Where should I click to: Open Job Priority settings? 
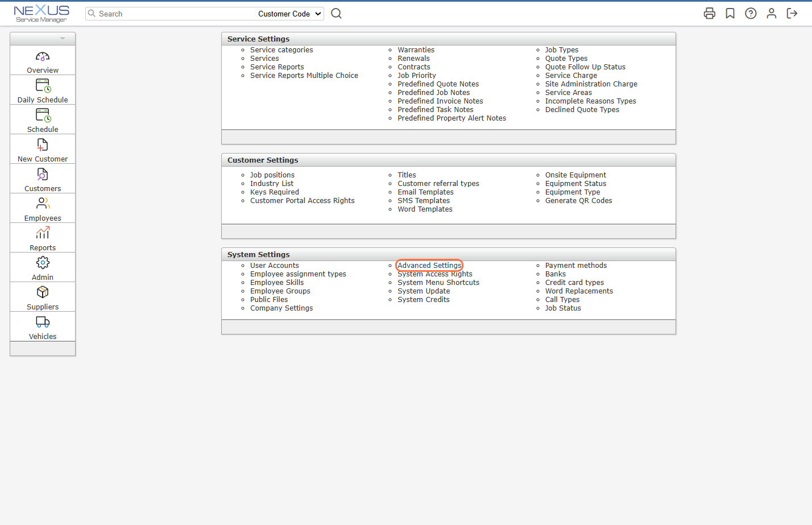[417, 76]
